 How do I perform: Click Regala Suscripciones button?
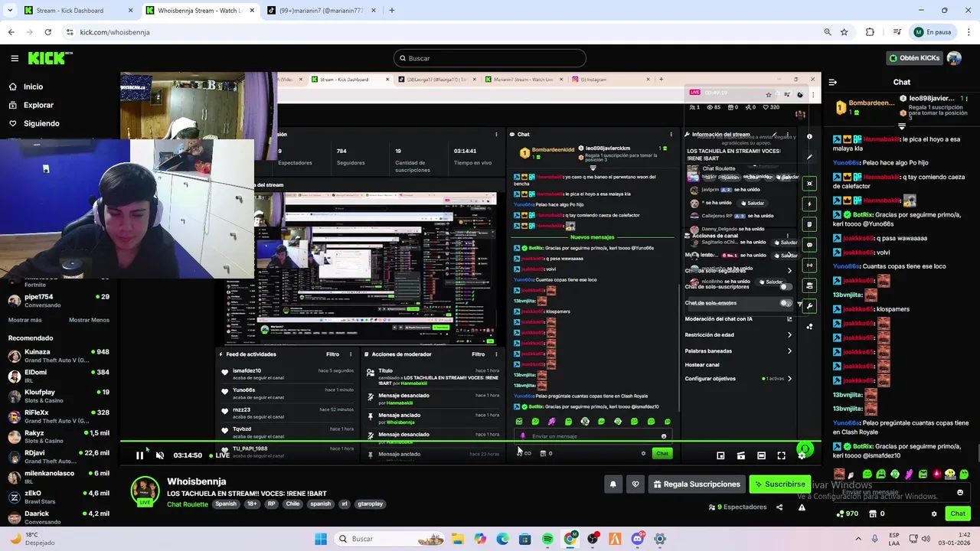(x=697, y=484)
